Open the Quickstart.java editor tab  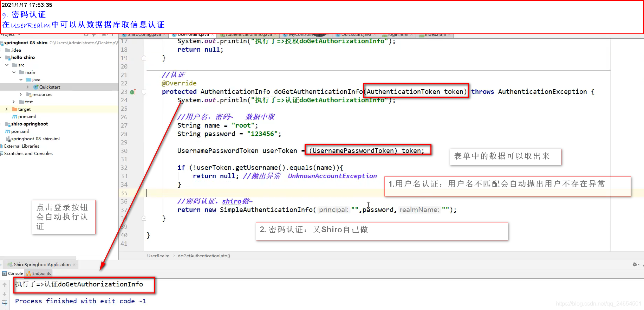coord(356,35)
